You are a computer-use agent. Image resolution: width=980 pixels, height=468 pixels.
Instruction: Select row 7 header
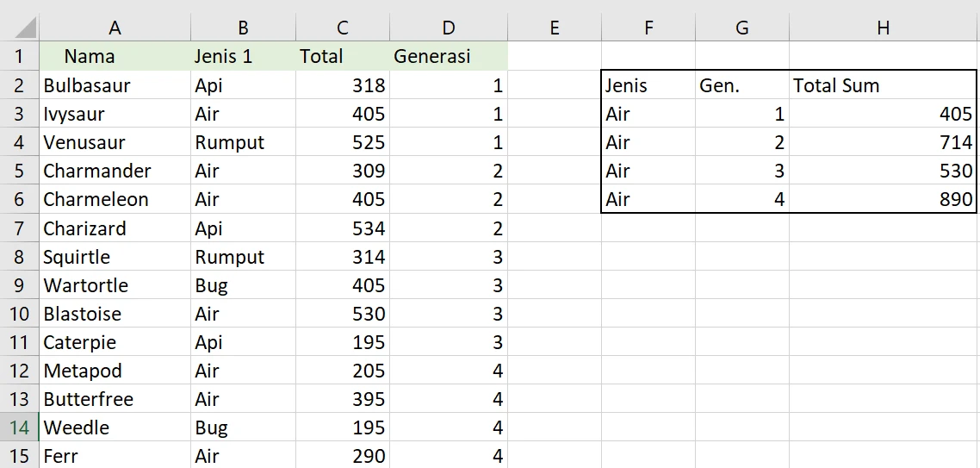point(20,228)
